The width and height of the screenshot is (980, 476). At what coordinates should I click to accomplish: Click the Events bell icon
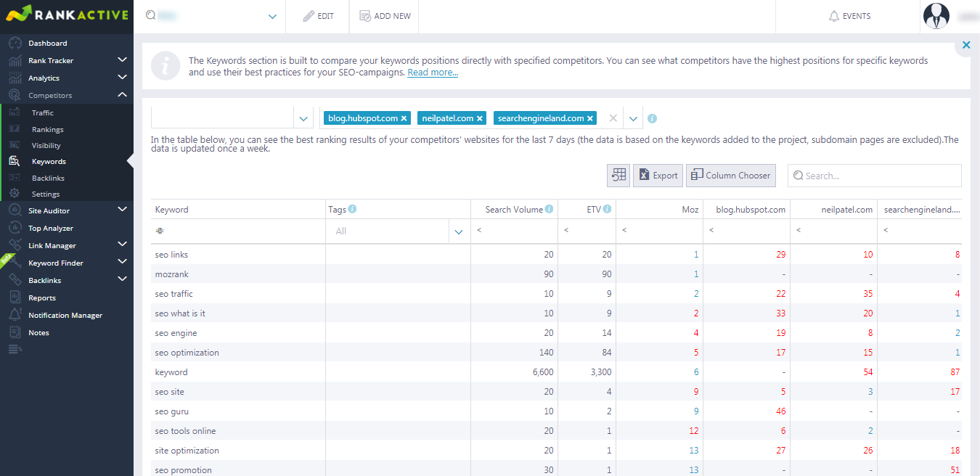(x=833, y=16)
